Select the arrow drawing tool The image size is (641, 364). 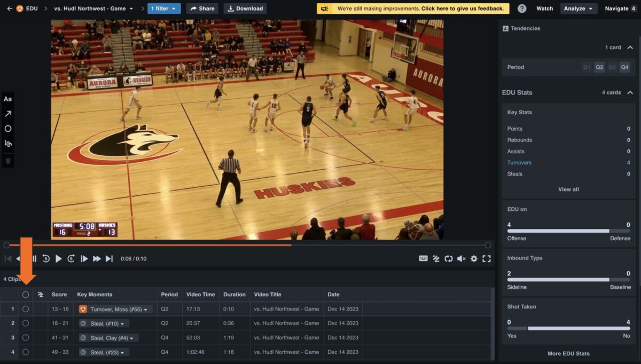point(7,113)
